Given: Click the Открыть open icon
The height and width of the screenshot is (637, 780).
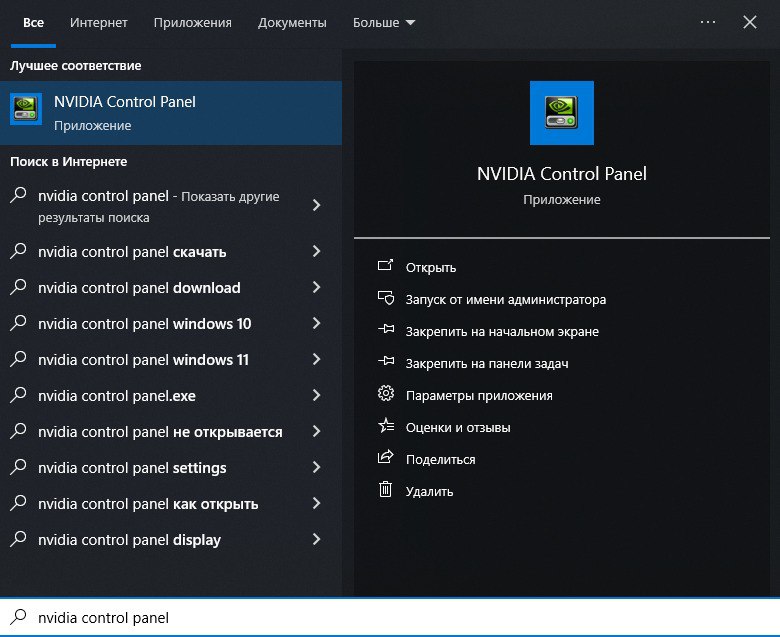Looking at the screenshot, I should pyautogui.click(x=386, y=265).
